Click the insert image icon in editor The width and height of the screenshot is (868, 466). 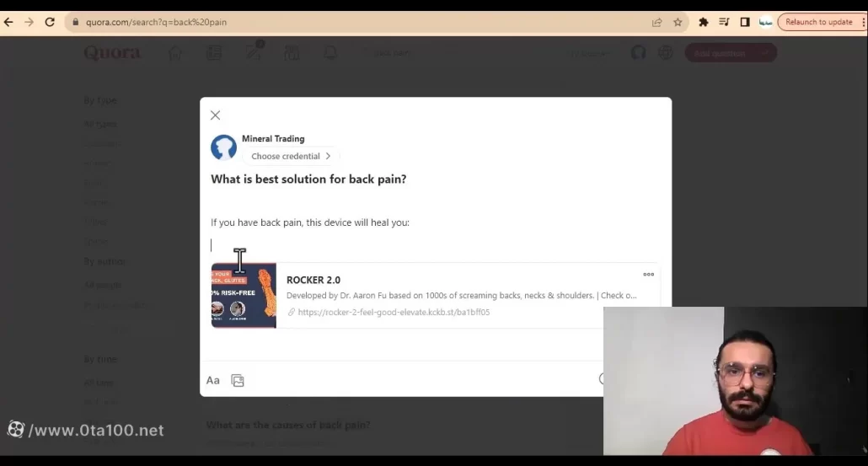[x=238, y=381]
